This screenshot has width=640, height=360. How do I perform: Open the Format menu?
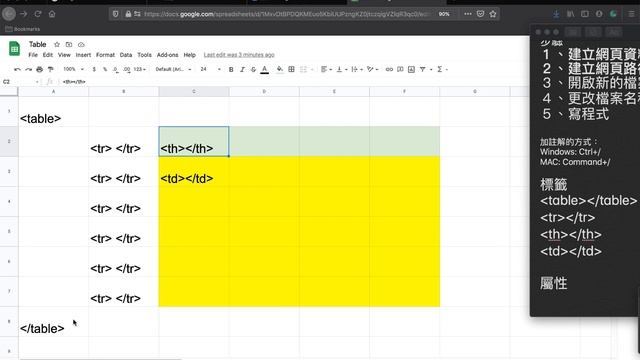pos(105,55)
